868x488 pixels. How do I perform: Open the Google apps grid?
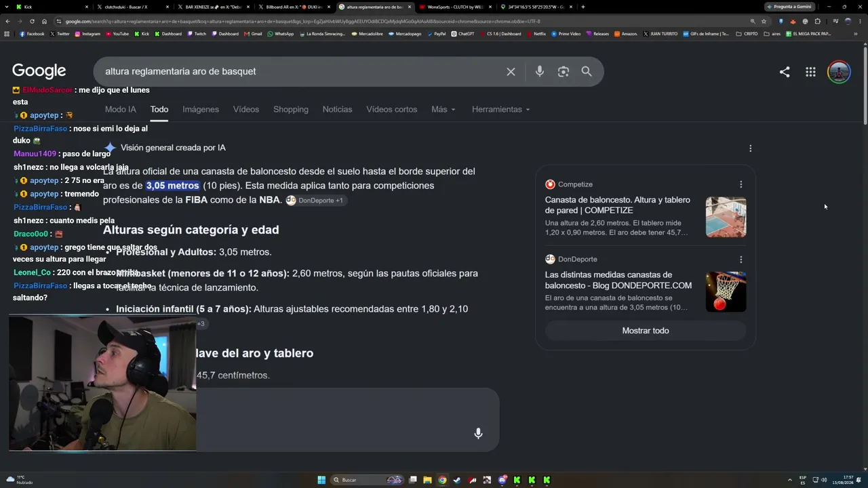pyautogui.click(x=810, y=72)
